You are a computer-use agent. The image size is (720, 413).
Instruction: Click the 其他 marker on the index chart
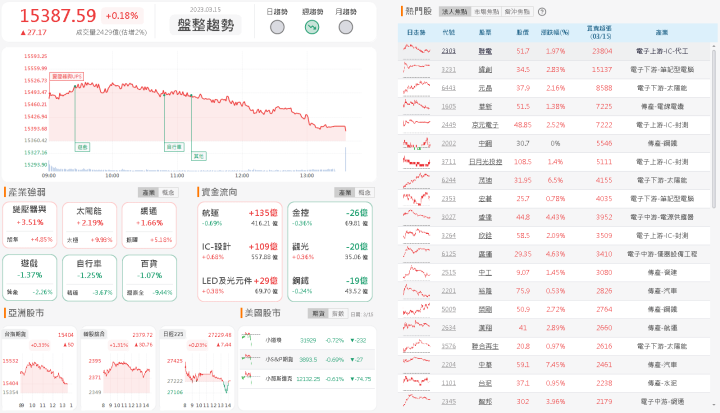tap(198, 156)
